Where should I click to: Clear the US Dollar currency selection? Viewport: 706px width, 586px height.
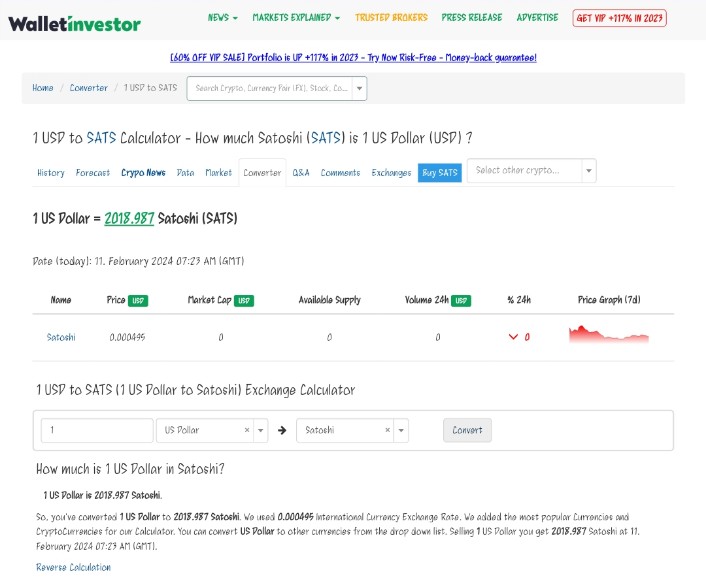(247, 430)
